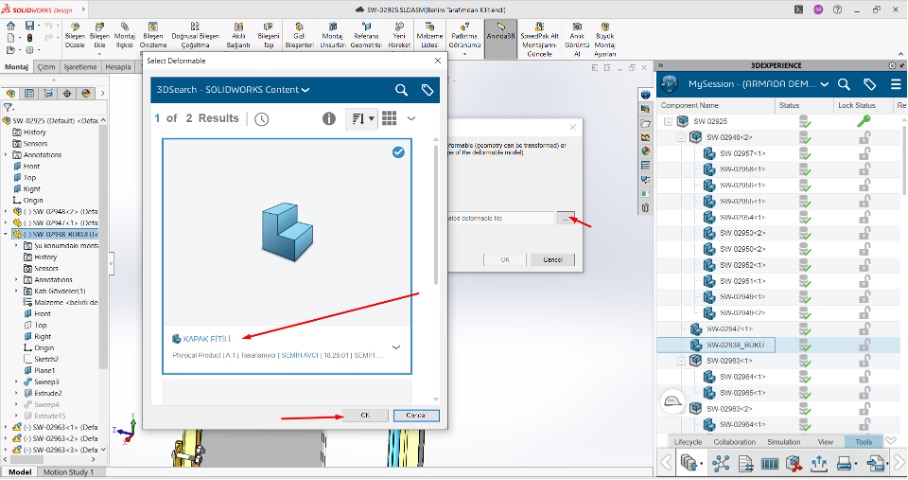Image resolution: width=908 pixels, height=480 pixels.
Task: Show the information icon in results bar
Action: click(329, 119)
